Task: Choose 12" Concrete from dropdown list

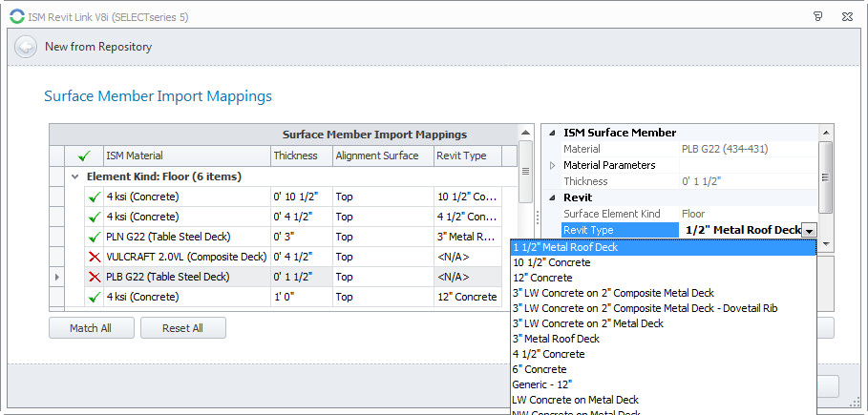Action: pyautogui.click(x=664, y=278)
